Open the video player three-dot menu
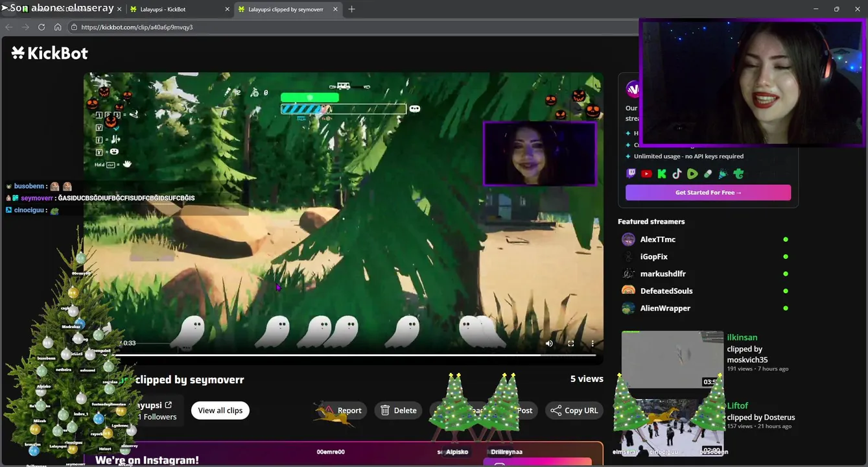Screen dimensions: 868x467 click(x=592, y=344)
